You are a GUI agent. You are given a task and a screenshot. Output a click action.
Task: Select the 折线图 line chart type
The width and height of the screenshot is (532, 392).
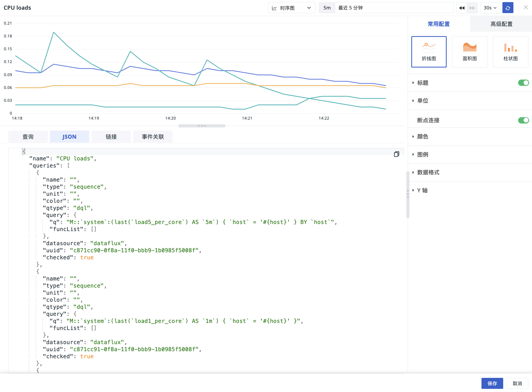point(429,52)
